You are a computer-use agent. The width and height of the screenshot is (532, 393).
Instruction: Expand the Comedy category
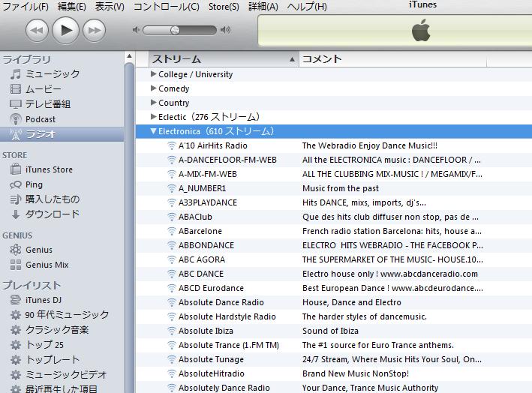153,88
